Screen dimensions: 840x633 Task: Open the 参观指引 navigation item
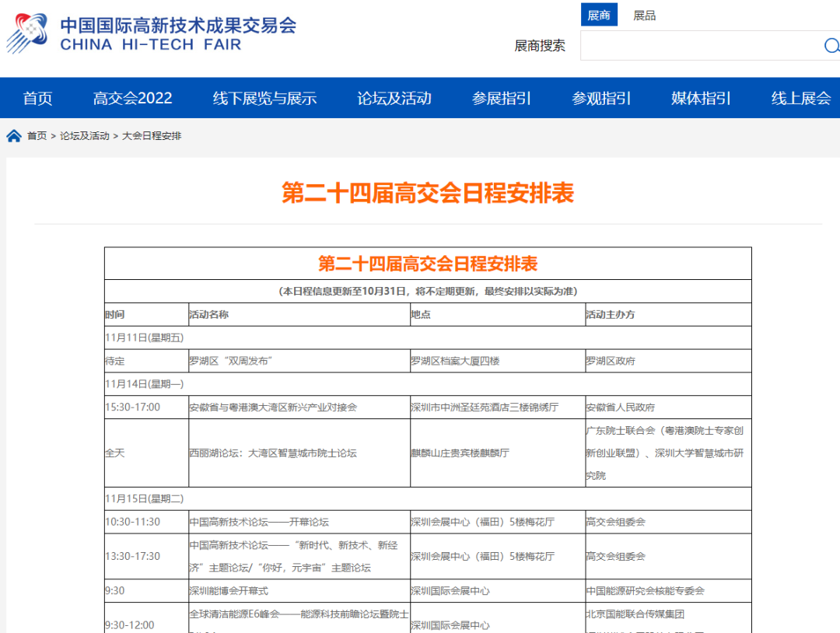click(601, 98)
